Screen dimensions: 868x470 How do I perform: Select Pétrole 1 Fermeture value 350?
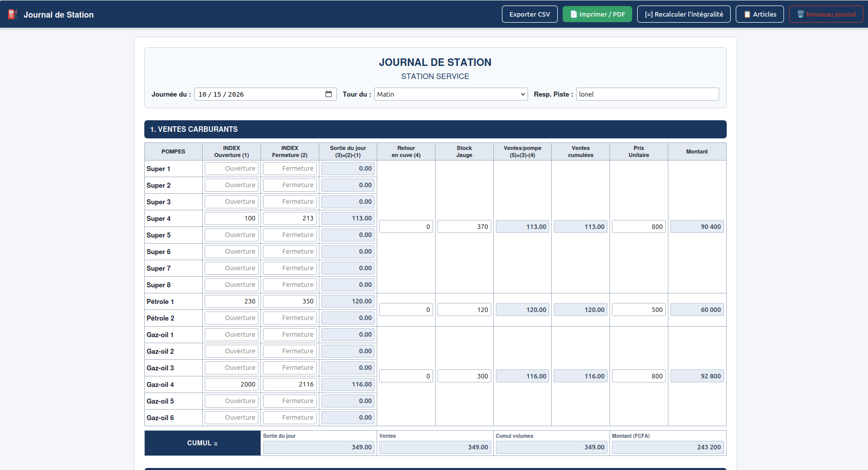coord(290,301)
